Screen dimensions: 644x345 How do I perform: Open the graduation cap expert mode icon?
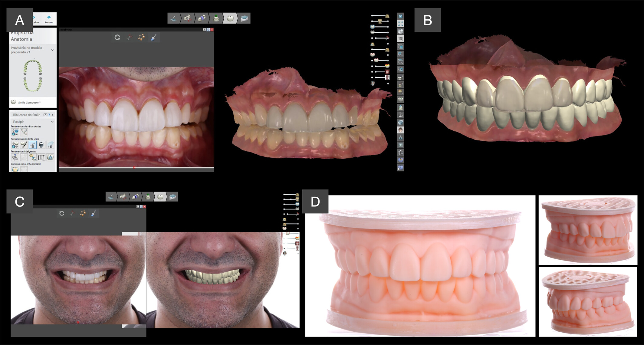click(x=400, y=39)
